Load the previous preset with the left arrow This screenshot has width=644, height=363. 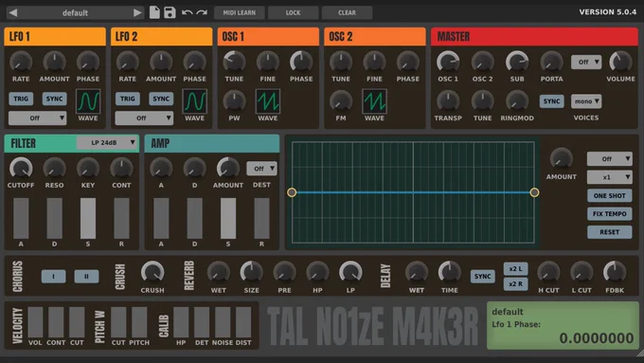tap(13, 12)
